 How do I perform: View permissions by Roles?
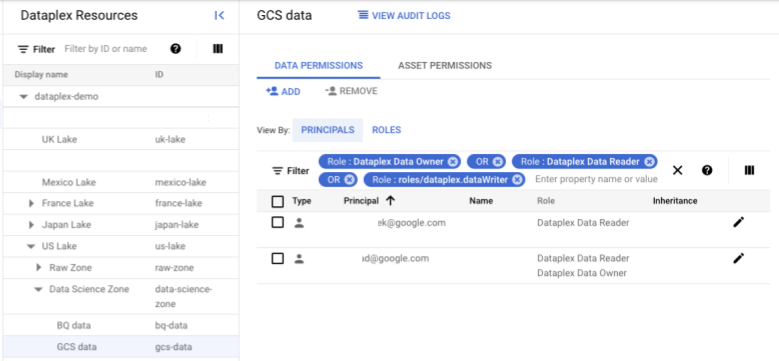(387, 130)
